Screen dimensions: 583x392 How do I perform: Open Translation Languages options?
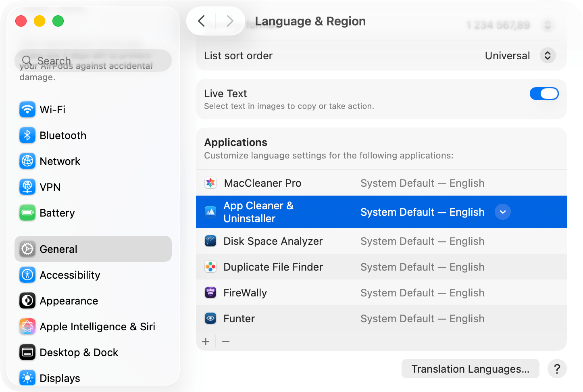[470, 369]
